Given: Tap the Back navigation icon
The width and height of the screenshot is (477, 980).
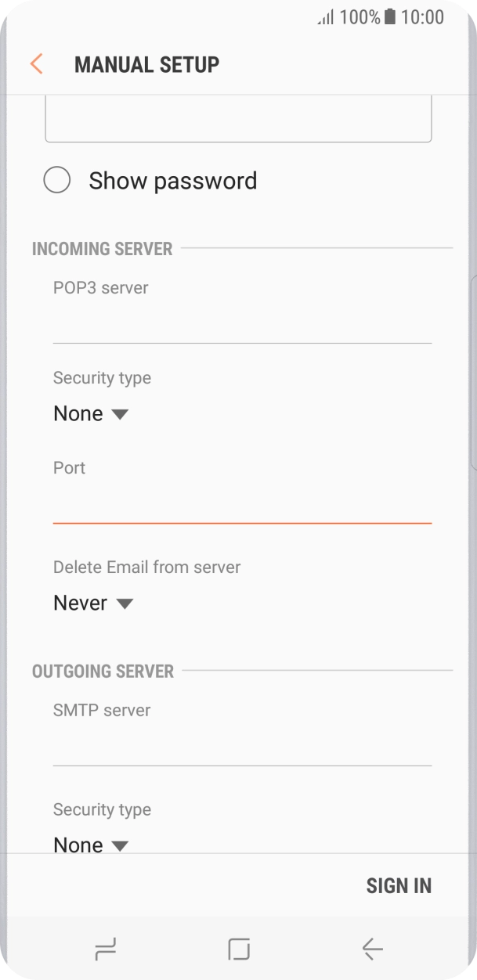Looking at the screenshot, I should point(371,948).
